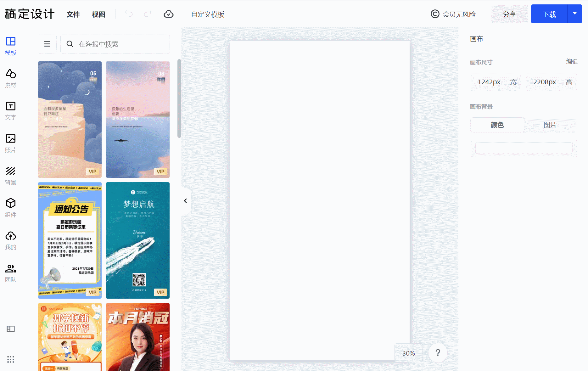Collapse the template panel with chevron
Screen dimensions: 588x371
coord(186,201)
